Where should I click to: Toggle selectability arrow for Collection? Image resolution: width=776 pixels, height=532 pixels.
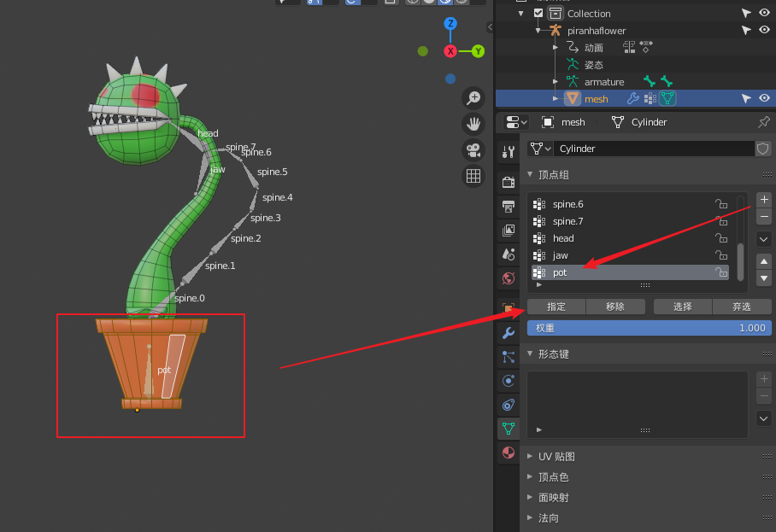[x=746, y=14]
